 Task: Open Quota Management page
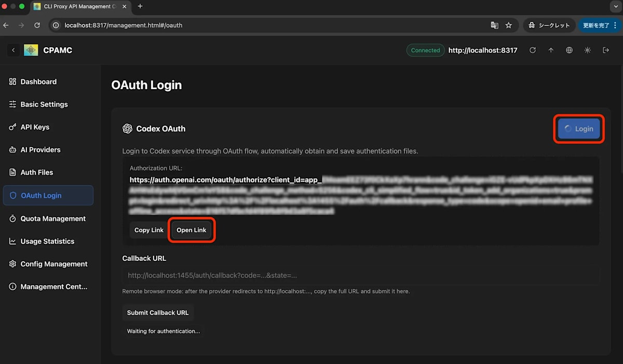[x=48, y=218]
